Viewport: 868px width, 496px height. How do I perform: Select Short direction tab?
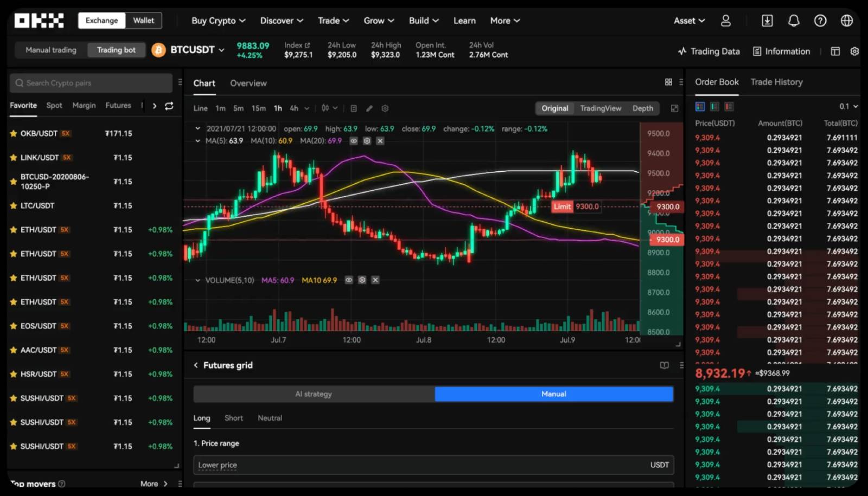click(234, 418)
